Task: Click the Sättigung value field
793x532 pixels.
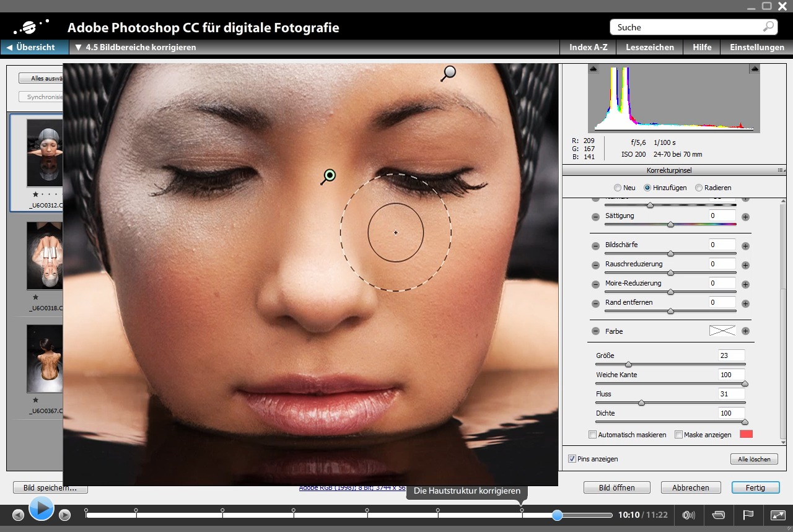Action: (722, 216)
